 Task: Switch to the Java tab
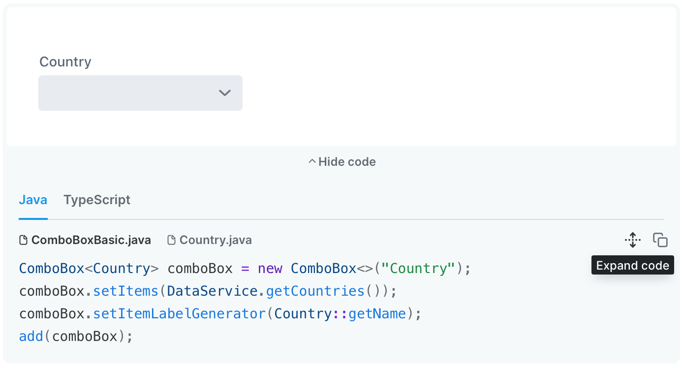pos(33,200)
